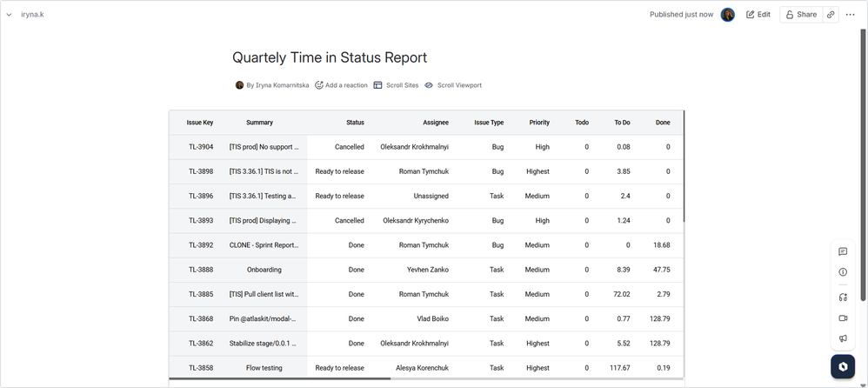Click the Priority column header

pyautogui.click(x=539, y=123)
